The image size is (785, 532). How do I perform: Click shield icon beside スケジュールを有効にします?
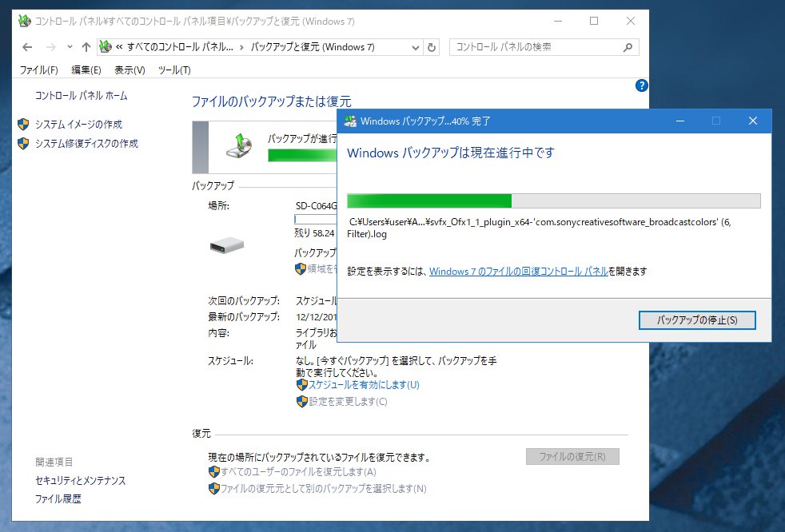301,385
